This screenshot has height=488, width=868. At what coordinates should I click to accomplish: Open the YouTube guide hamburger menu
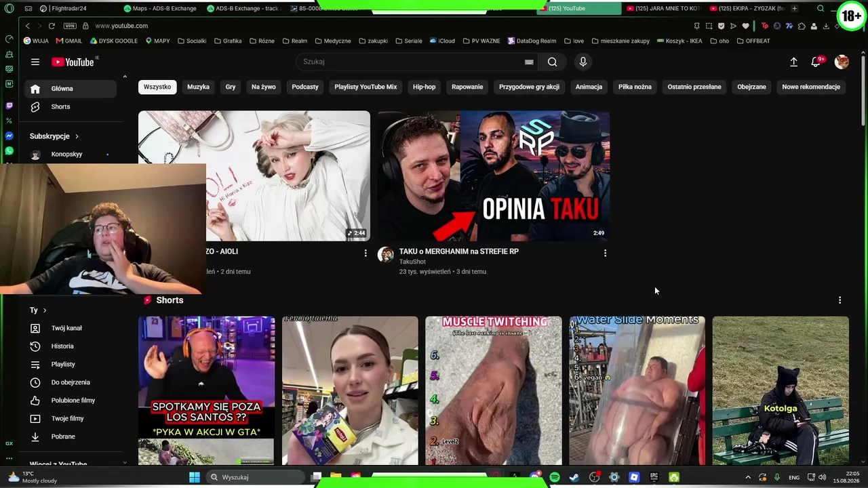[35, 62]
